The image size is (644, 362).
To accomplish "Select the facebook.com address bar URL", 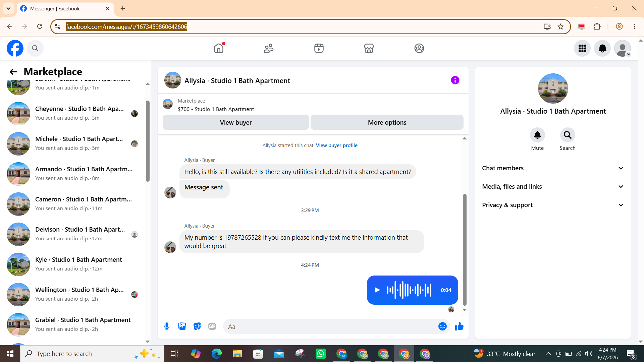I will click(x=126, y=26).
